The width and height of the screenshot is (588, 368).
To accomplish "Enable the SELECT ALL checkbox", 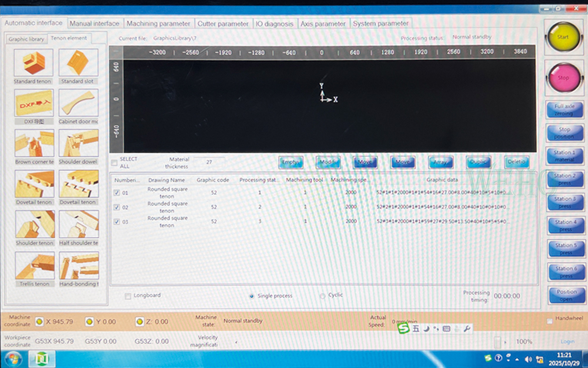I will click(x=114, y=163).
